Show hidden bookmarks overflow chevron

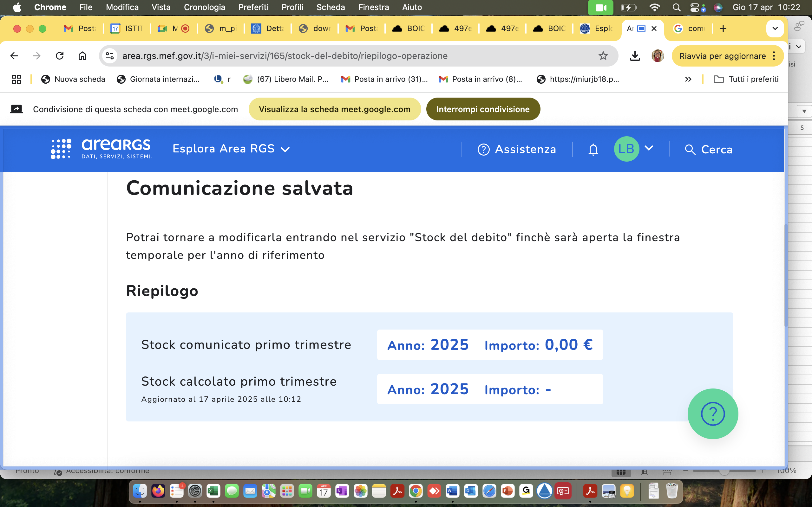[x=688, y=79]
